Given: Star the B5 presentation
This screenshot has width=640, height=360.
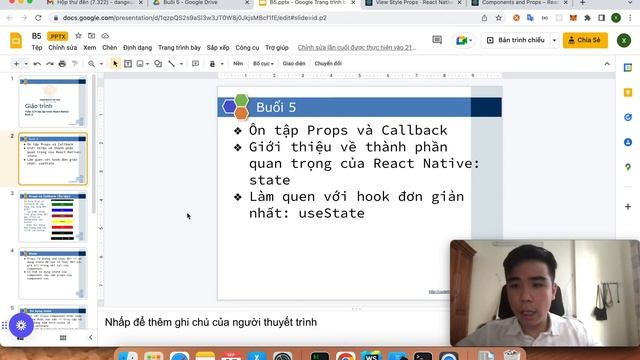Looking at the screenshot, I should [x=78, y=36].
